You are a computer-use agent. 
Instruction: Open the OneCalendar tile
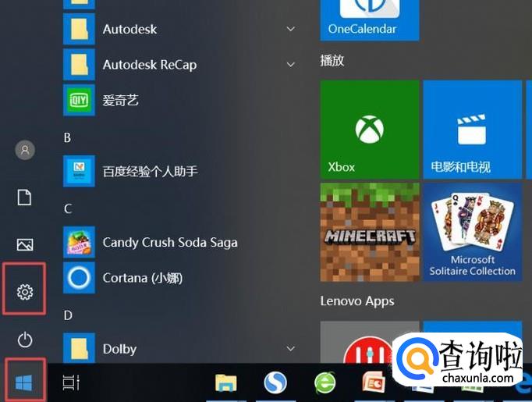(x=370, y=20)
